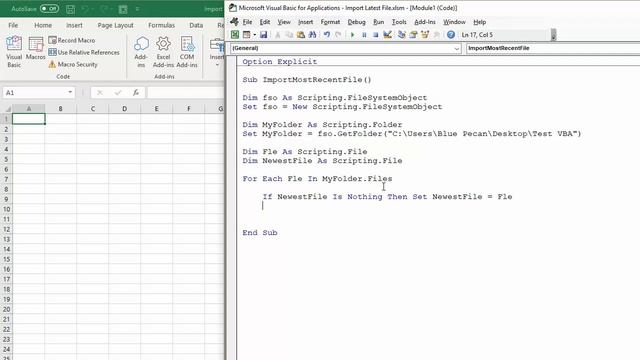Open Excel Add-ins dialog

(163, 51)
